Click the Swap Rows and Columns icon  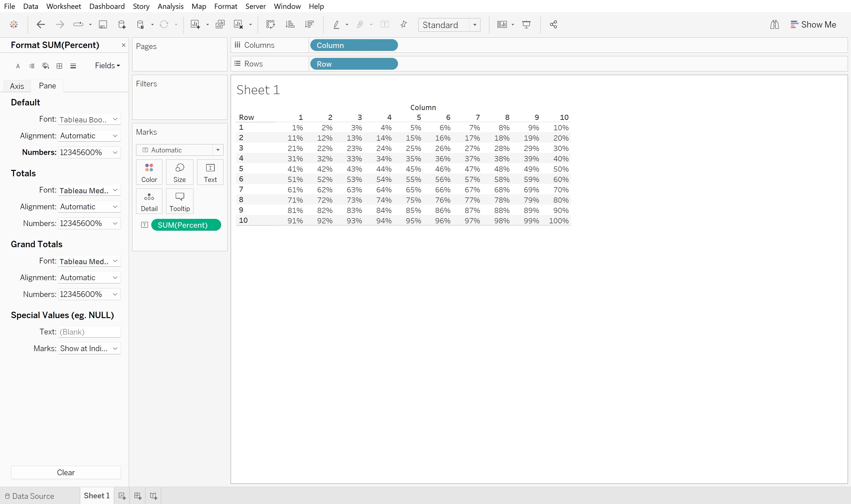pyautogui.click(x=270, y=24)
